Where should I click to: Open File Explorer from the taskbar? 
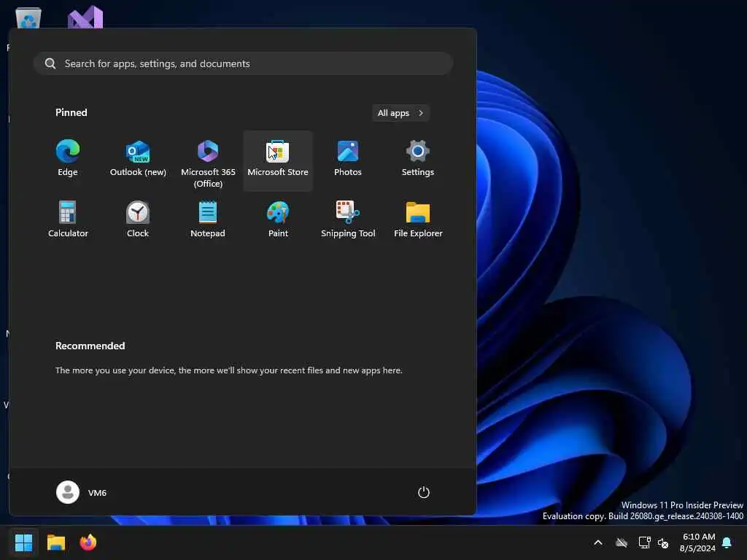(55, 542)
